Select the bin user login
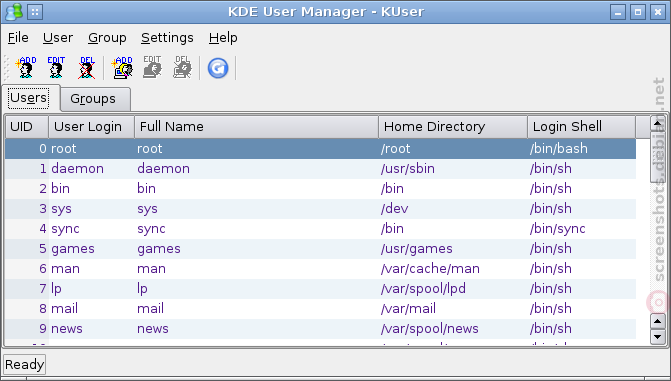Screen dimensions: 671x381 coord(60,189)
